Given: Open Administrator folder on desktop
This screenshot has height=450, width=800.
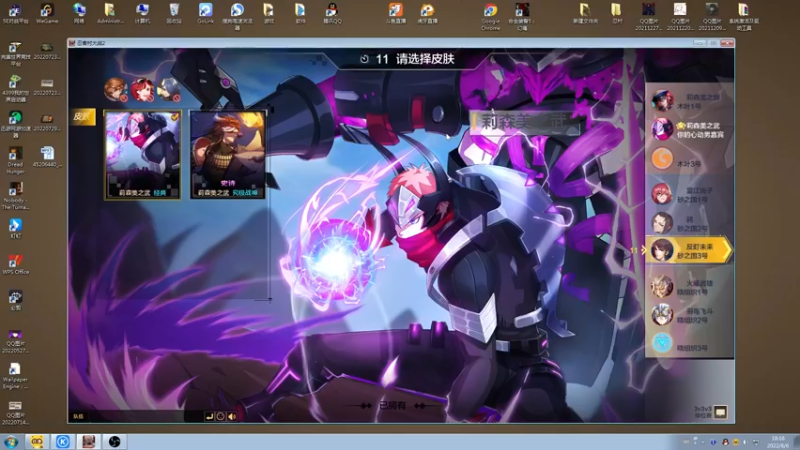Looking at the screenshot, I should point(110,14).
